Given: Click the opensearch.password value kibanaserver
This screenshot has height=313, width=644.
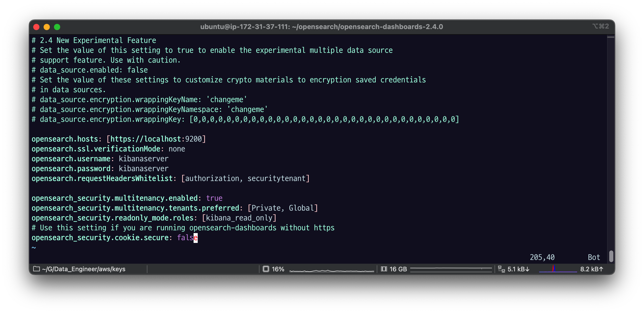Looking at the screenshot, I should tap(143, 169).
